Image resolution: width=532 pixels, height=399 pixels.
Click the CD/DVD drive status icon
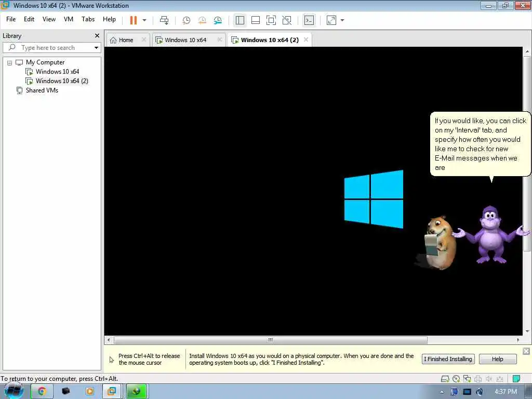coord(456,379)
